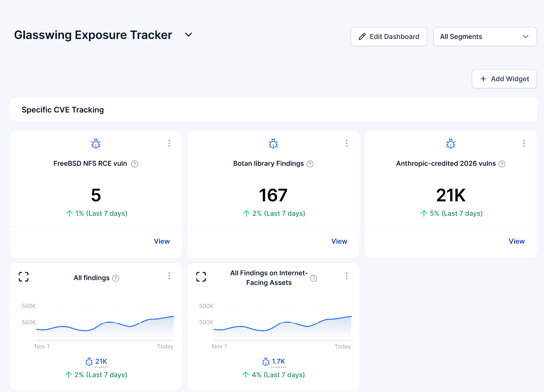Image resolution: width=544 pixels, height=392 pixels.
Task: Open kebab menu on Internet-Facing Assets chart
Action: (347, 276)
